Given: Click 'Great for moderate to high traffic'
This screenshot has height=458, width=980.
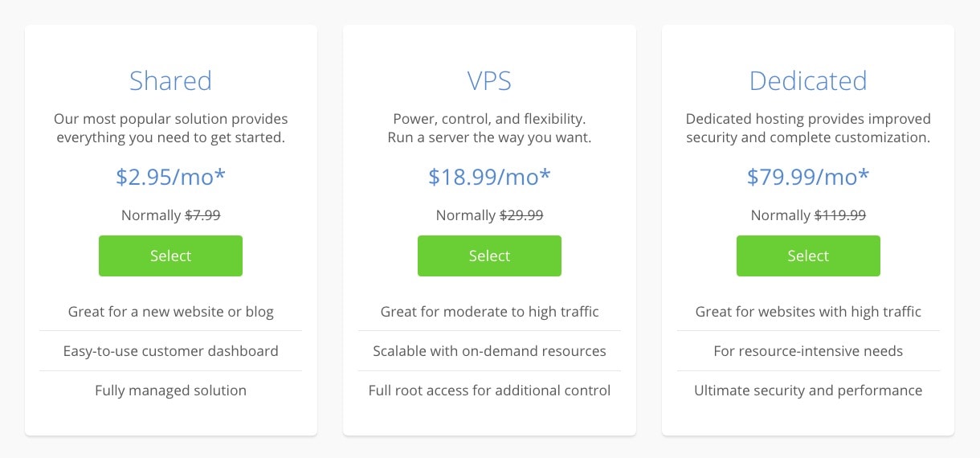Looking at the screenshot, I should [x=489, y=312].
